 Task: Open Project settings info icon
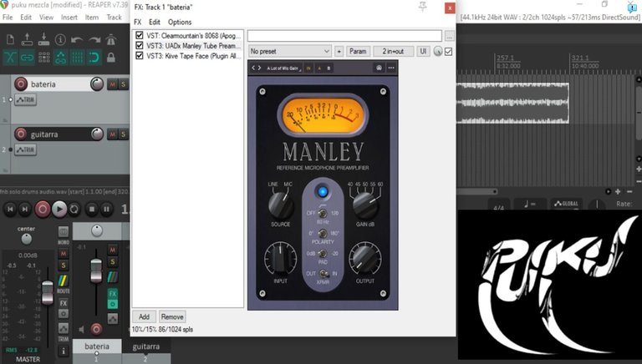coord(60,40)
